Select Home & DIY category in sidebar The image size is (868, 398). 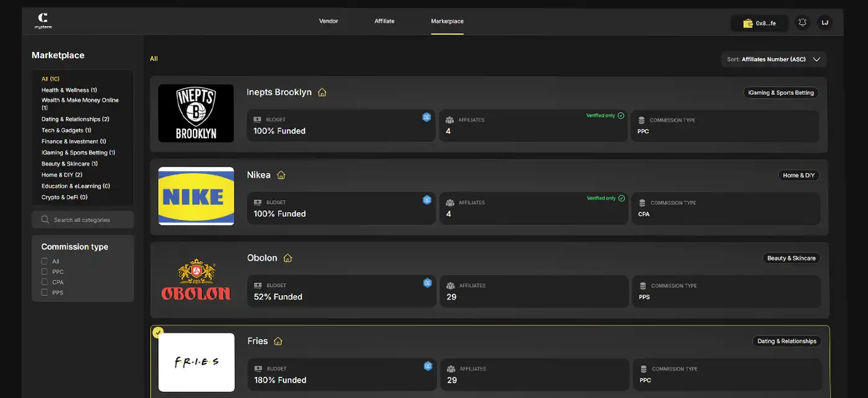(61, 175)
